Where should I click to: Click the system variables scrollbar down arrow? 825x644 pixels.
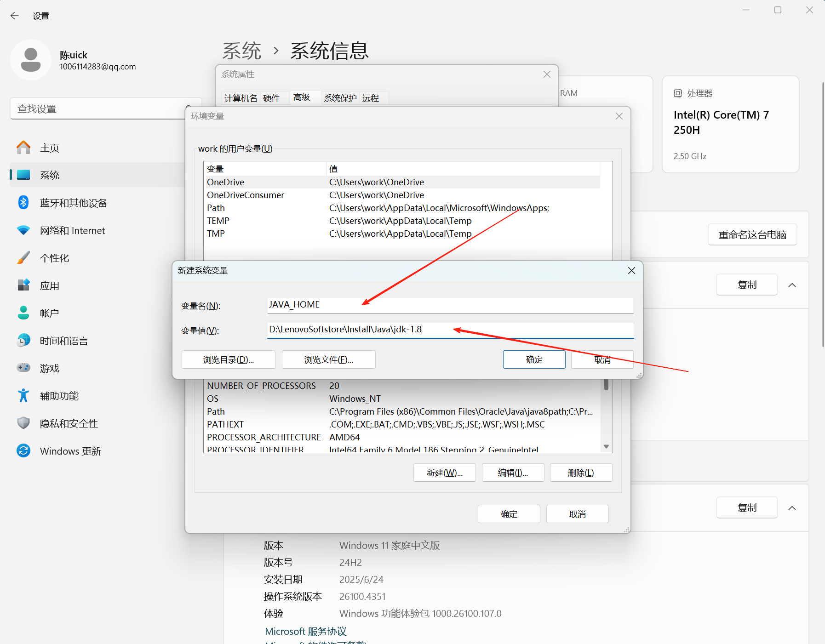(606, 445)
